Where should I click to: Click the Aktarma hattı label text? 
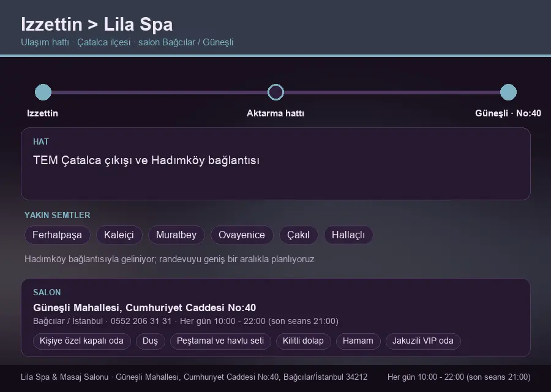(275, 113)
